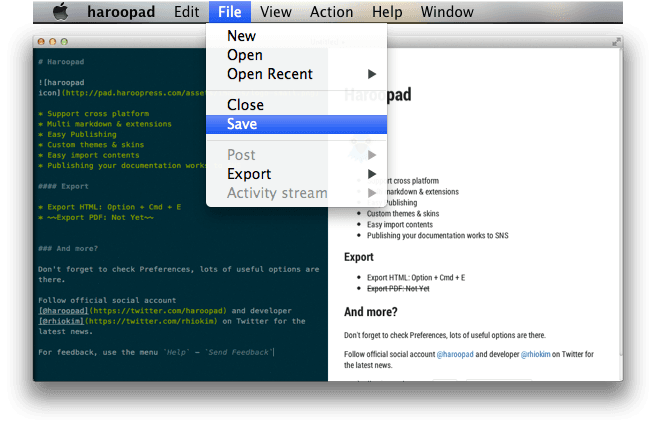Open the haroopad application menu
The width and height of the screenshot is (656, 428).
pyautogui.click(x=120, y=12)
